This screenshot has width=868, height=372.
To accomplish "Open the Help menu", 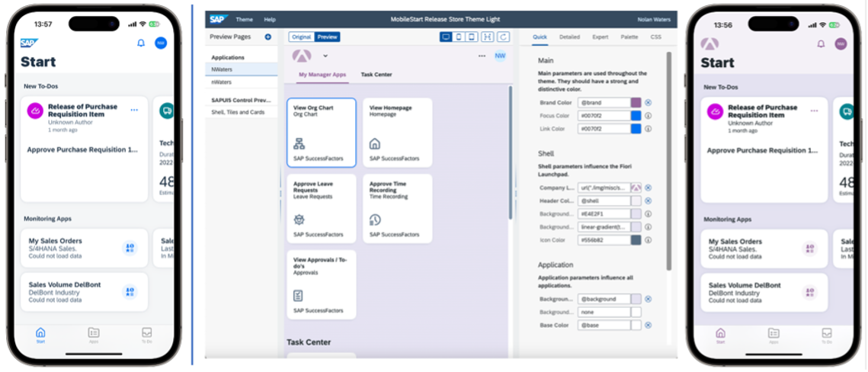I will (270, 19).
